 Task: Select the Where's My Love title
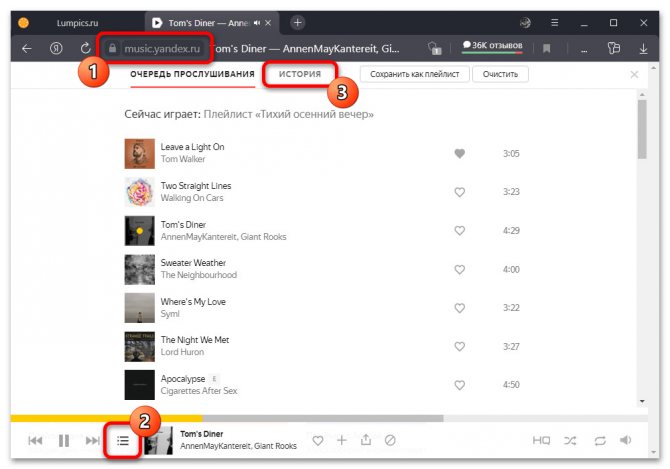coord(193,302)
